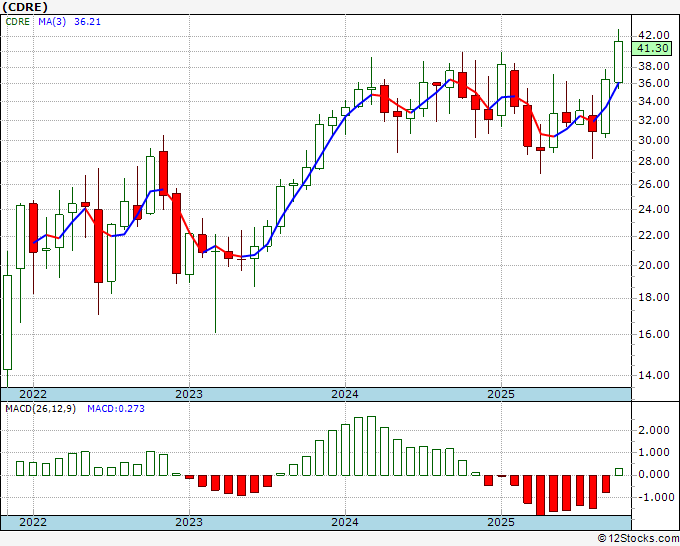Click the 36.00 price axis label
This screenshot has height=546, width=680.
tap(654, 83)
